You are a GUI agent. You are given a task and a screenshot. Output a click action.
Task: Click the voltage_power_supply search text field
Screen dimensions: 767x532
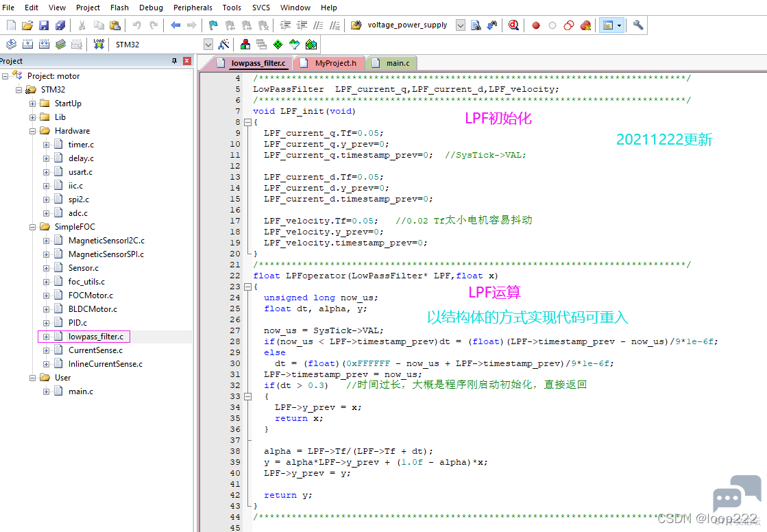point(409,25)
